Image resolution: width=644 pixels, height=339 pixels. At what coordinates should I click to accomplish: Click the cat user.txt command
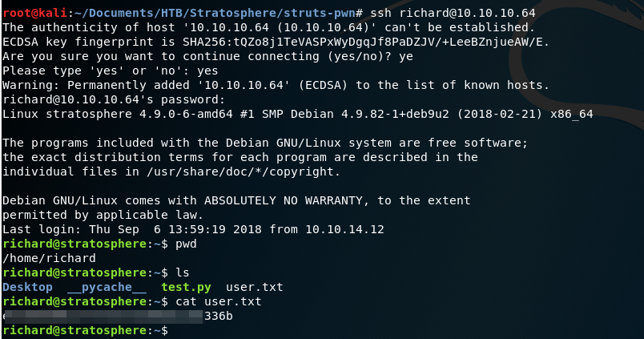[x=215, y=301]
